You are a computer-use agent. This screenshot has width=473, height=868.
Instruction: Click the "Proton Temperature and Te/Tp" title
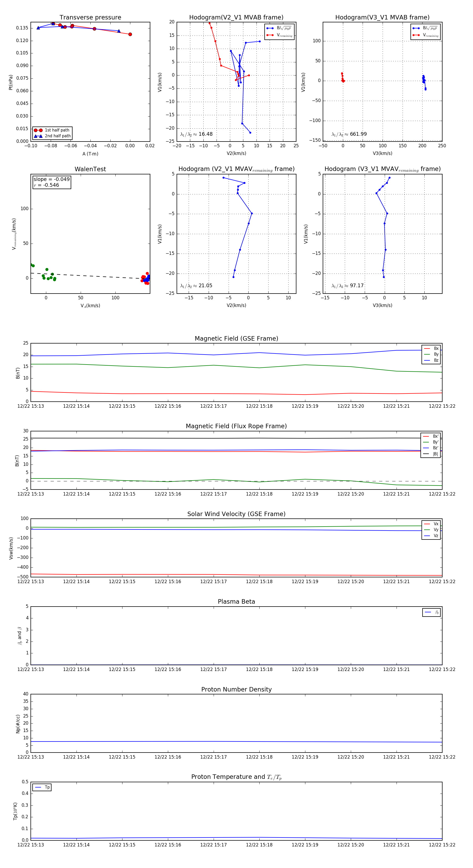pyautogui.click(x=236, y=777)
